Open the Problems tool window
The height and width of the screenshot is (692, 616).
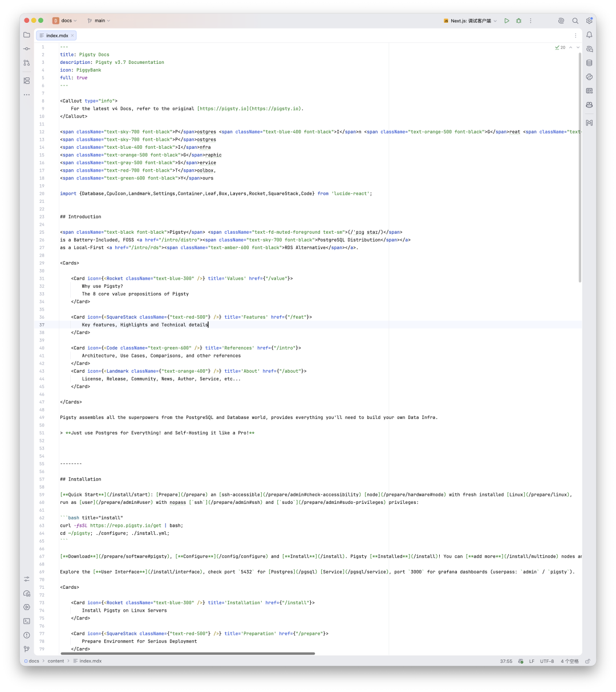click(x=27, y=635)
